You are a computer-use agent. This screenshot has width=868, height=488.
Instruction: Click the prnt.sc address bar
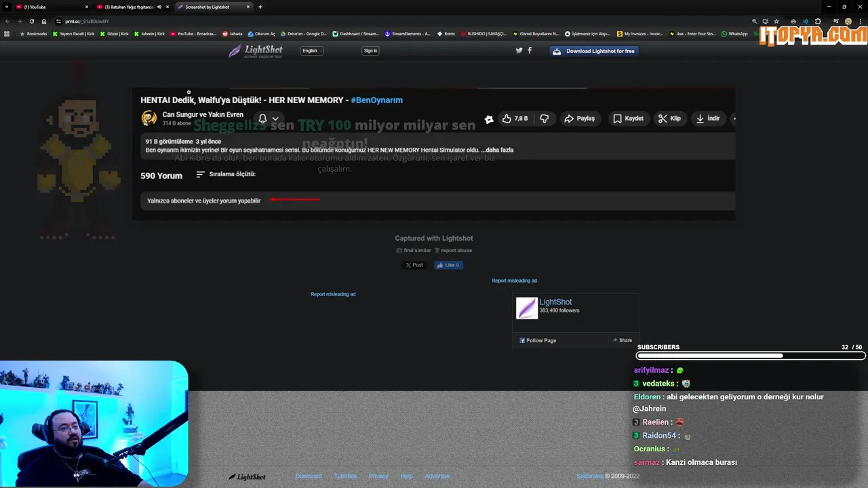[x=400, y=21]
